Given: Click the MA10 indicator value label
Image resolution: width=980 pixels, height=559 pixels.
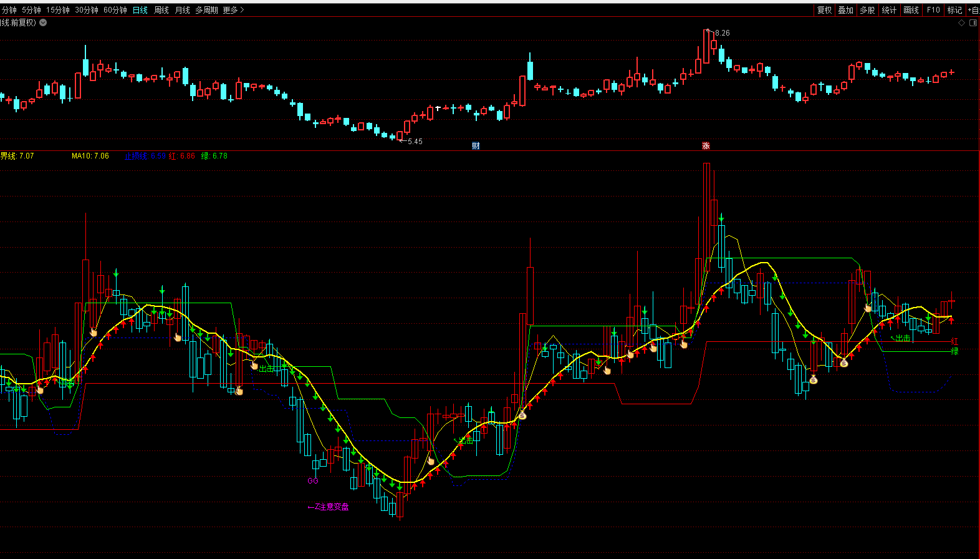Looking at the screenshot, I should click(x=90, y=156).
